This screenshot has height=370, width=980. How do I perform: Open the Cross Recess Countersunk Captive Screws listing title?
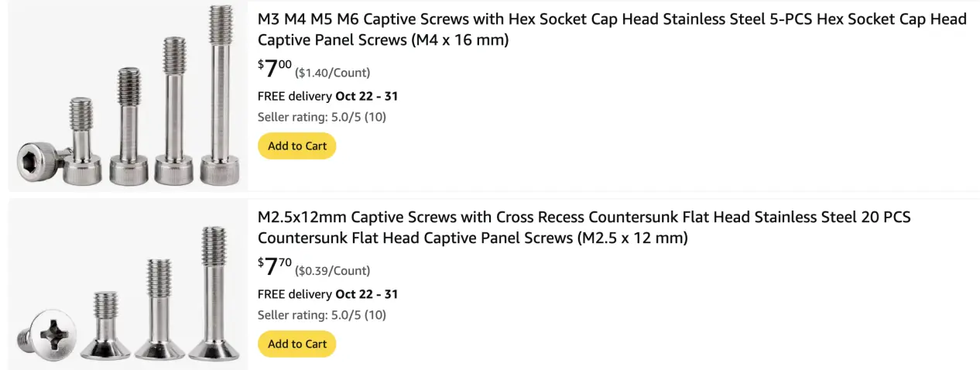[x=584, y=228]
